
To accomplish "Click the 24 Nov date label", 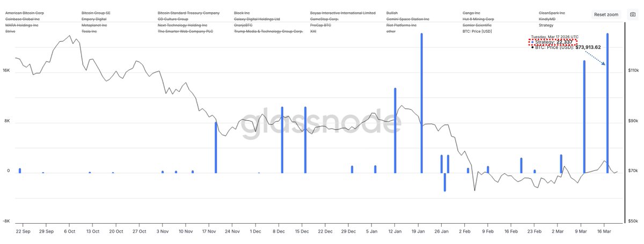I will [x=232, y=232].
